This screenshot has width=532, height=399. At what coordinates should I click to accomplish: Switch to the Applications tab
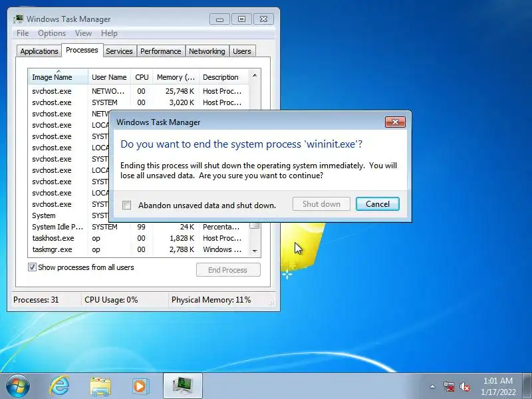pos(39,51)
